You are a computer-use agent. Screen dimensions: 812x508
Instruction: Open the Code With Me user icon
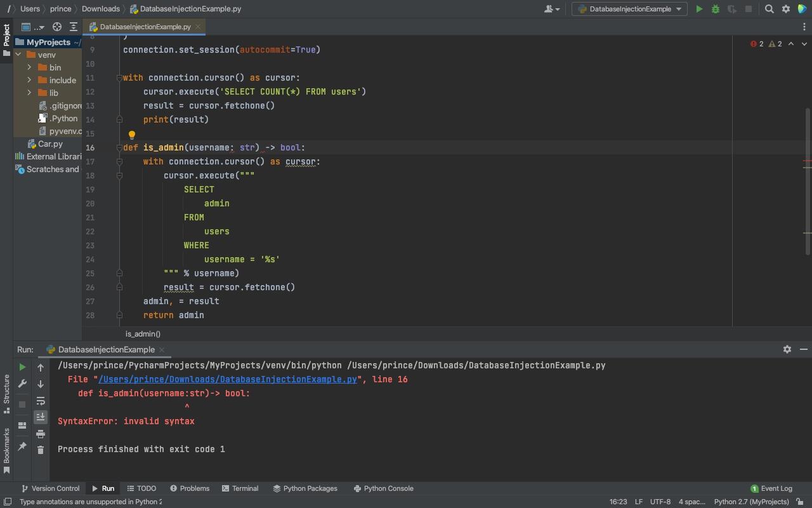point(552,9)
